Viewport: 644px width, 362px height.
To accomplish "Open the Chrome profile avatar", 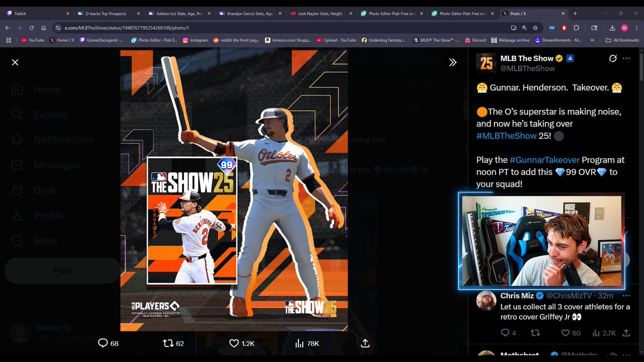I will pyautogui.click(x=625, y=27).
